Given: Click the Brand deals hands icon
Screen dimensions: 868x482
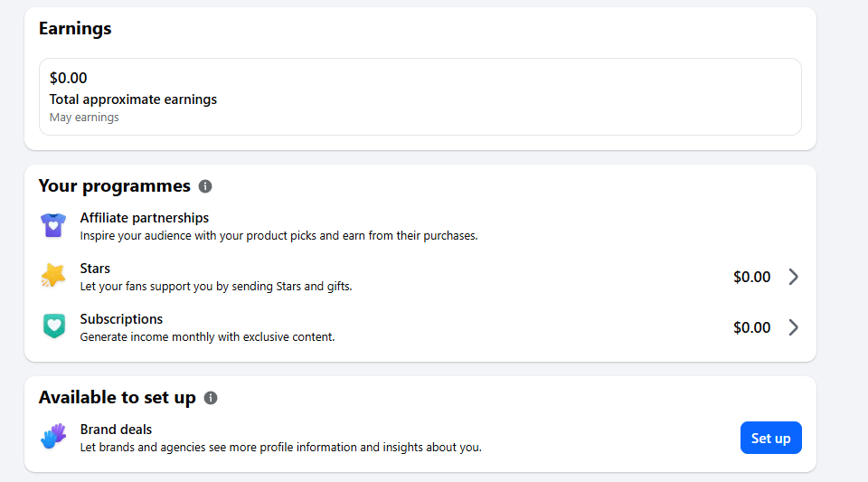Looking at the screenshot, I should [x=53, y=437].
